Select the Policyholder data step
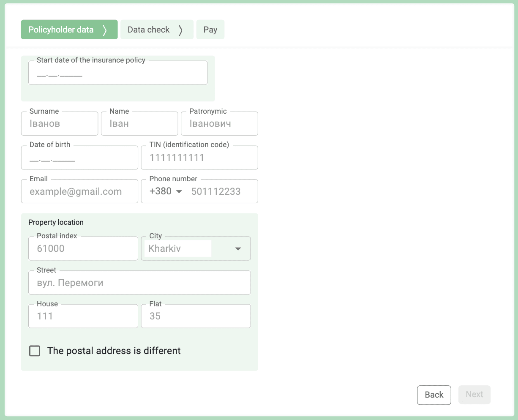Screen dimensions: 518x420 [61, 30]
